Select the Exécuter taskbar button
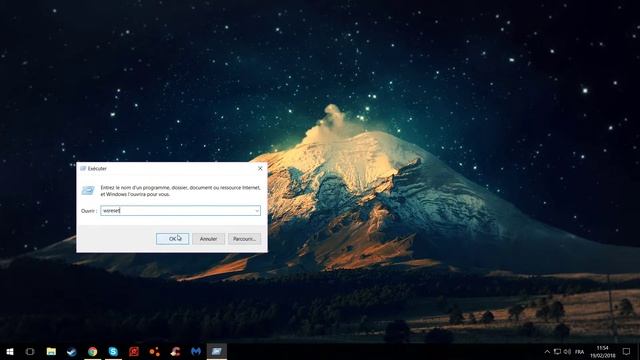Viewport: 640px width, 360px height. [217, 351]
